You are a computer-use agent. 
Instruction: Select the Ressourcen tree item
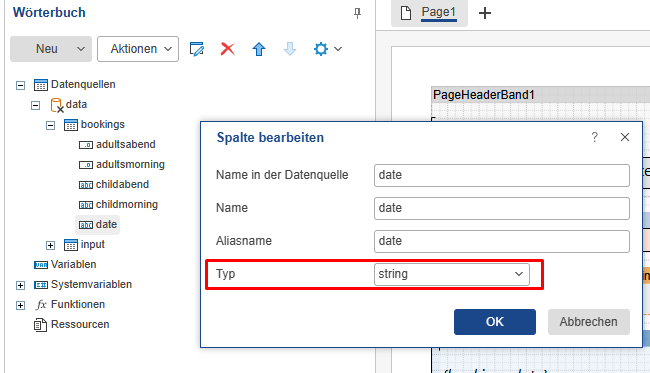coord(80,324)
